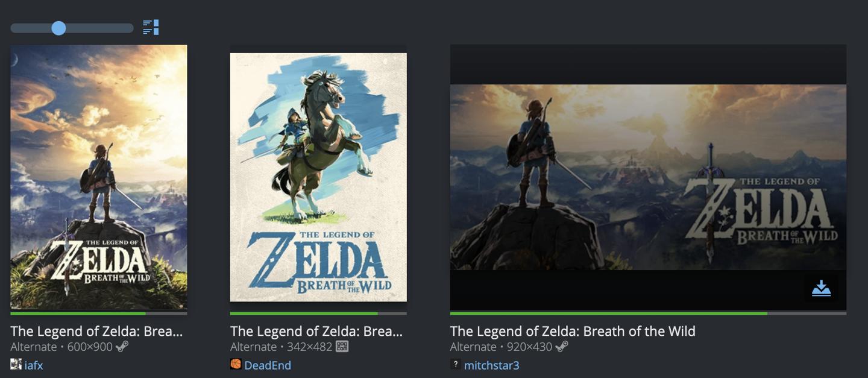The image size is (868, 378).
Task: Visit mitchstar3's profile link
Action: point(491,365)
